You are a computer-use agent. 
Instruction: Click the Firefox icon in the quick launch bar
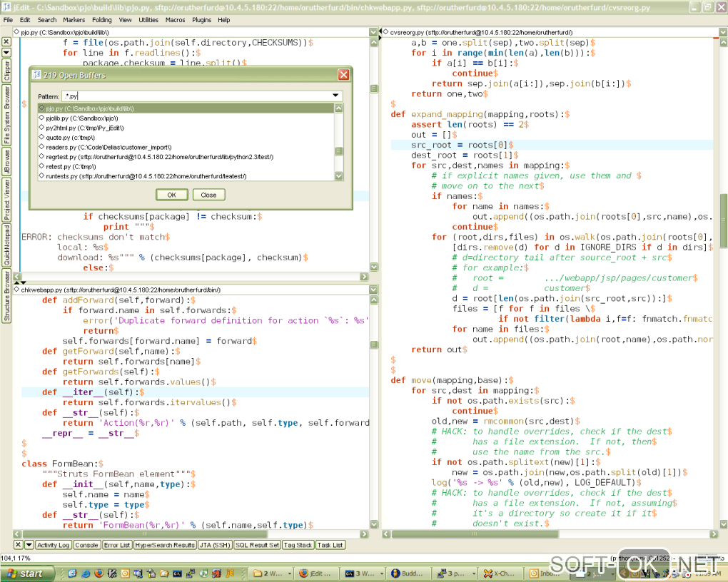coord(98,573)
